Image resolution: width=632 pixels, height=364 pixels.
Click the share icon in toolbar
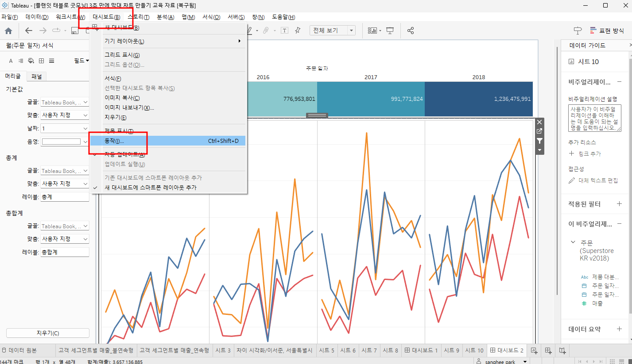pos(411,31)
